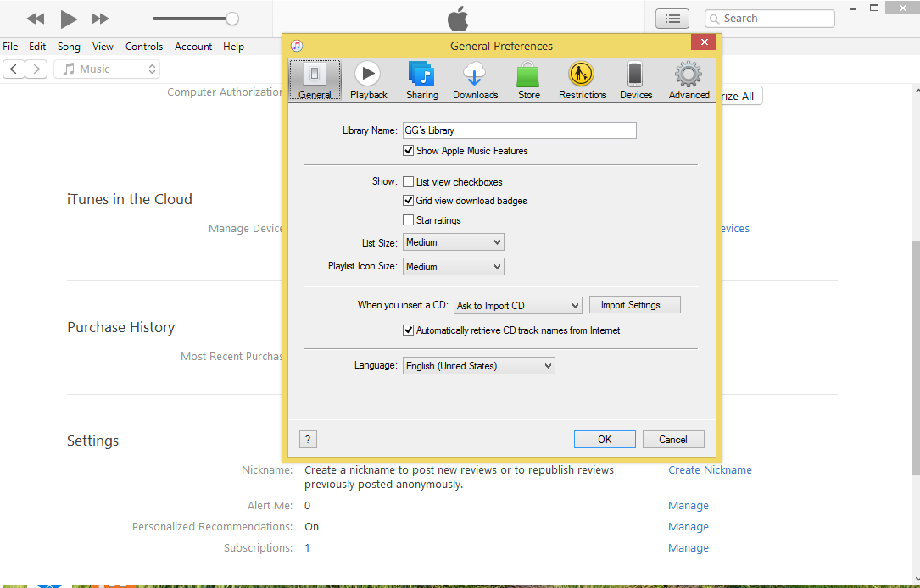Open the Store preferences tab
Viewport: 920px width, 588px height.
(528, 80)
